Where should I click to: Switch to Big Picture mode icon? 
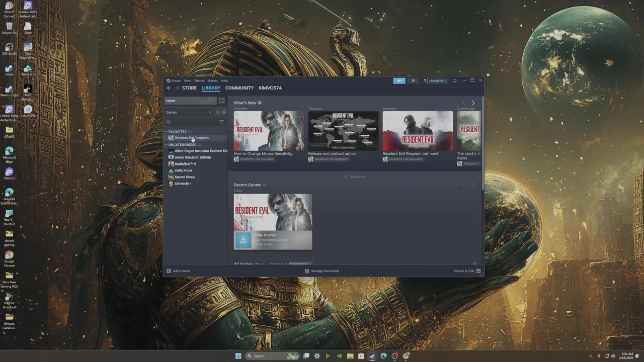[x=454, y=80]
